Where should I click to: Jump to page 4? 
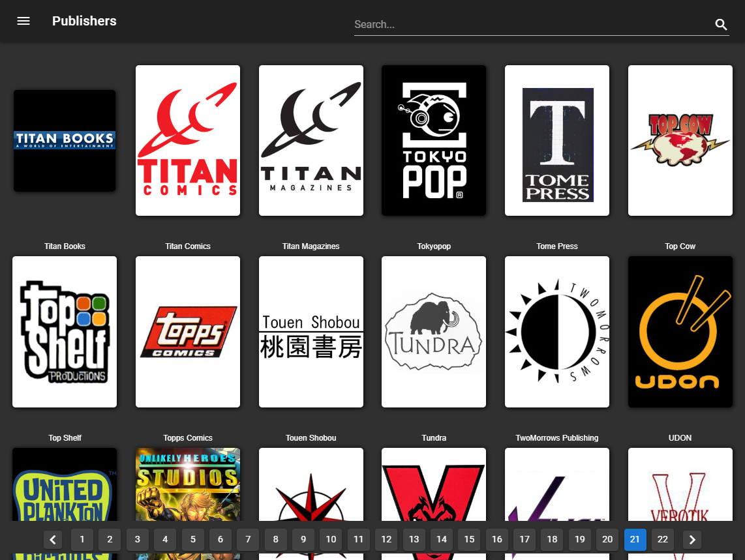click(x=165, y=540)
